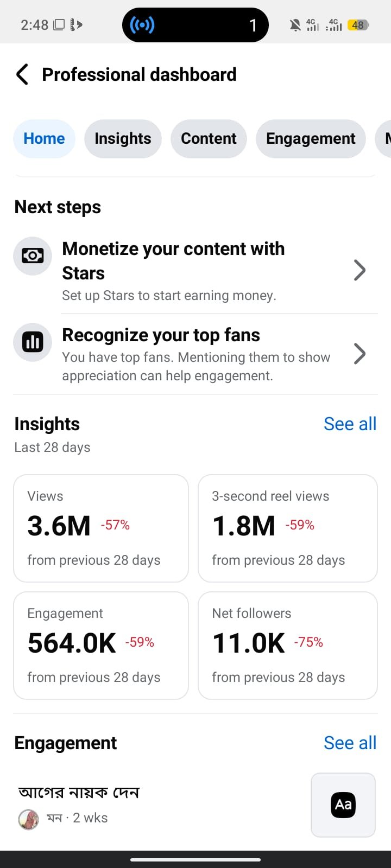This screenshot has width=391, height=868.
Task: Tap the battery indicator showing 48
Action: 358,25
